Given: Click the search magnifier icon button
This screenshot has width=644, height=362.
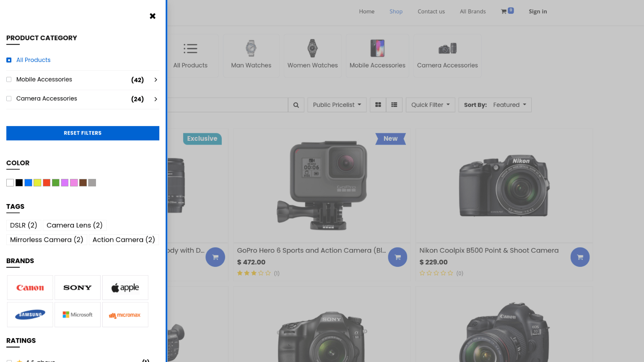Looking at the screenshot, I should pos(296,105).
